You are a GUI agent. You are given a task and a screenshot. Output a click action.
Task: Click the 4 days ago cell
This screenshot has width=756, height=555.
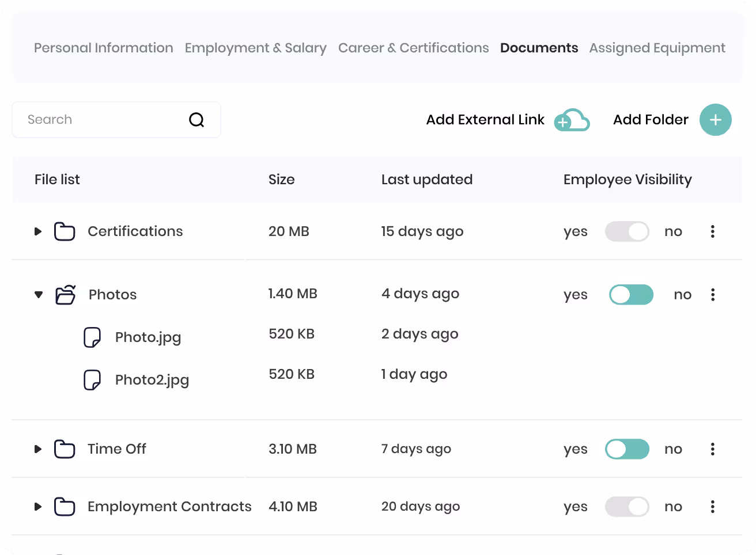click(x=421, y=294)
